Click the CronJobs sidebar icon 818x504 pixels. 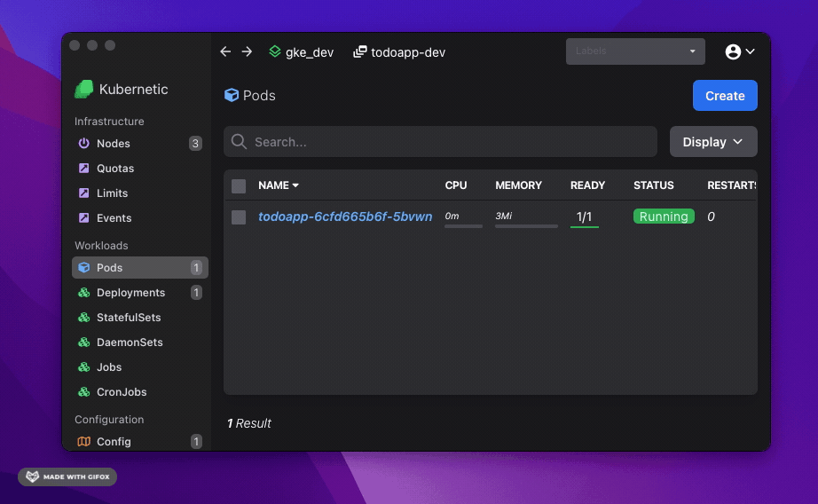tap(83, 392)
